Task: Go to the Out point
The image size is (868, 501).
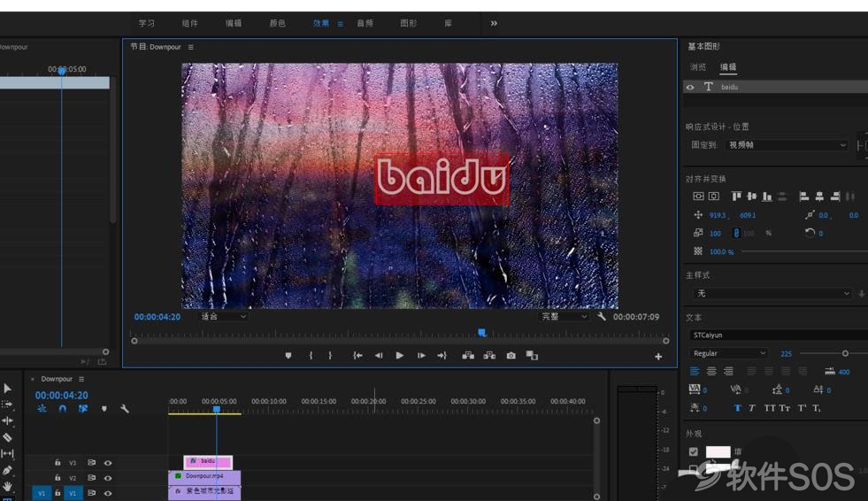Action: [442, 356]
